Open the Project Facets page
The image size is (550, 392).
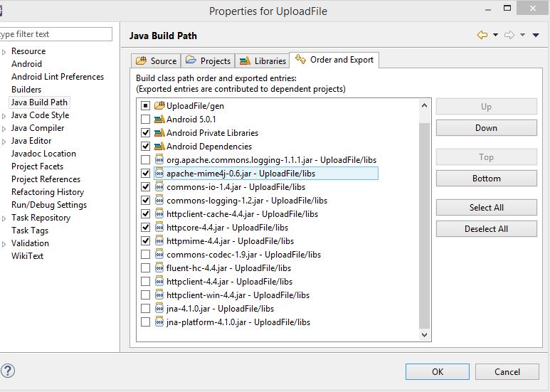pyautogui.click(x=37, y=166)
